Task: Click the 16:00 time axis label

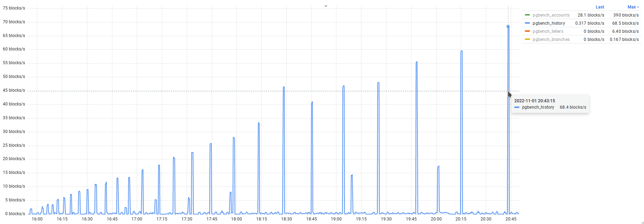Action: click(37, 219)
